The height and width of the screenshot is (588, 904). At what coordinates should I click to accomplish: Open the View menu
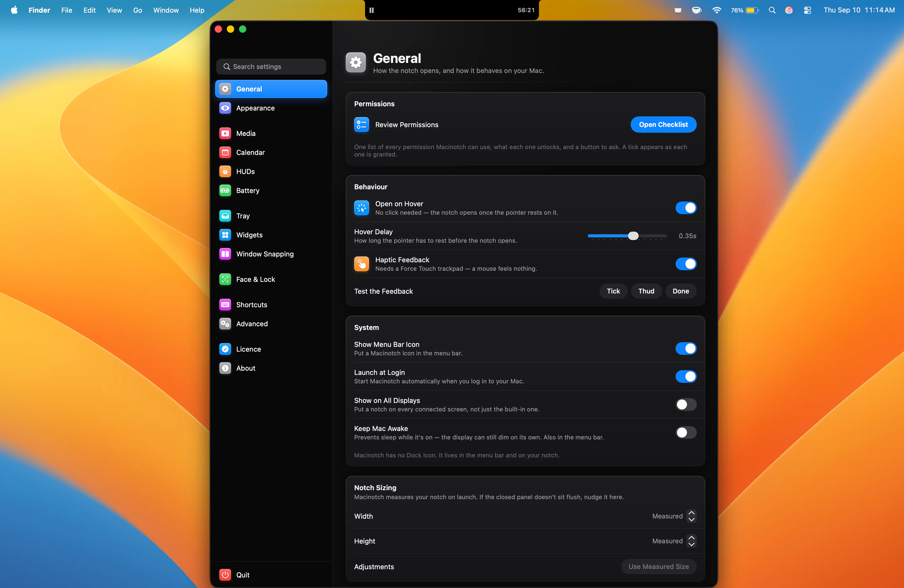(114, 10)
